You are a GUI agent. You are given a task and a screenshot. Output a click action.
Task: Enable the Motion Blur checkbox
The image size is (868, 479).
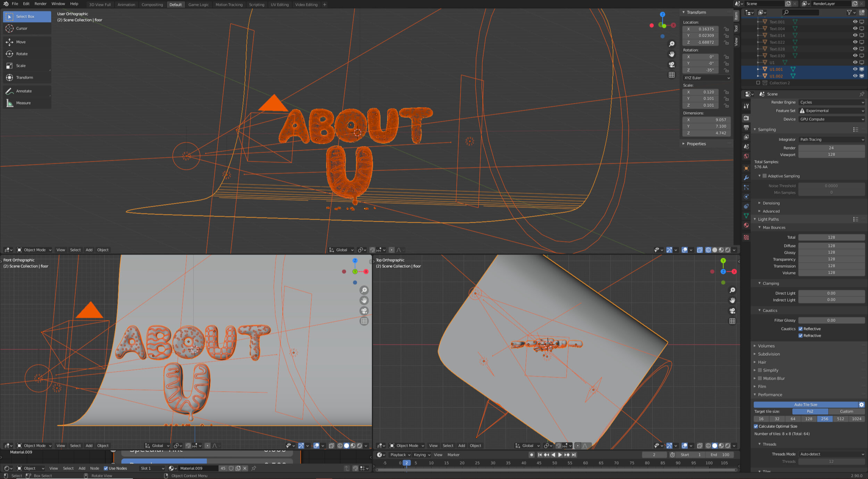click(760, 378)
